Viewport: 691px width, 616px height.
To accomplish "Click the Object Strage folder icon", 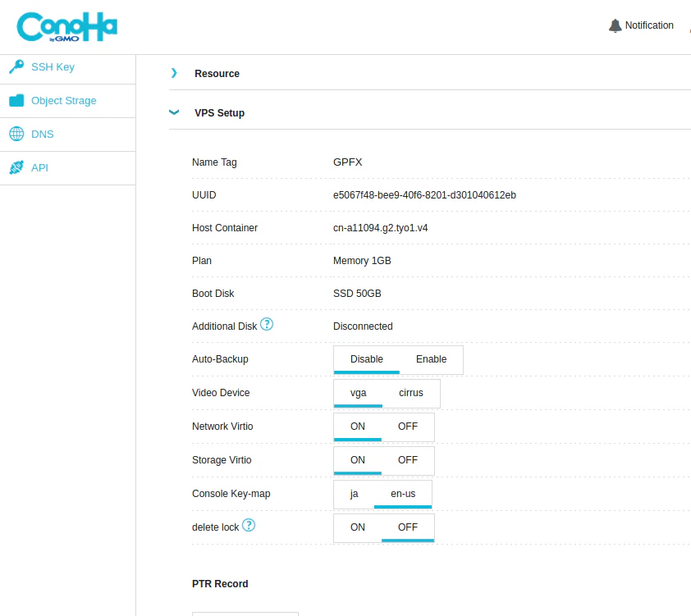I will click(16, 100).
